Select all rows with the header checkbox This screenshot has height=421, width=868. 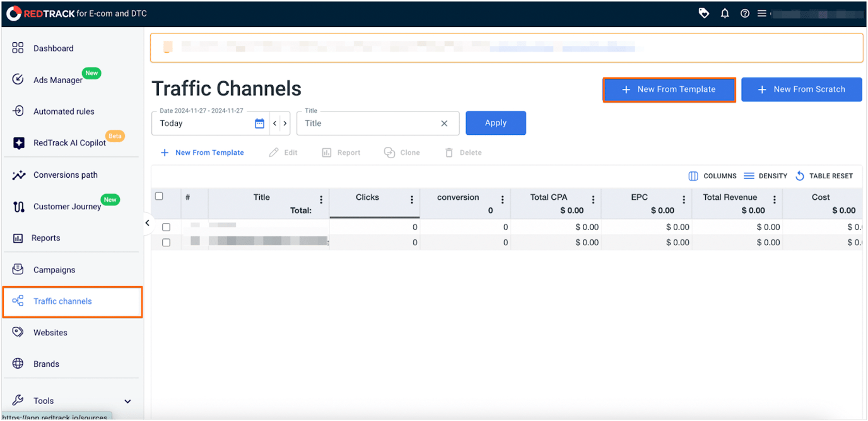pos(160,196)
